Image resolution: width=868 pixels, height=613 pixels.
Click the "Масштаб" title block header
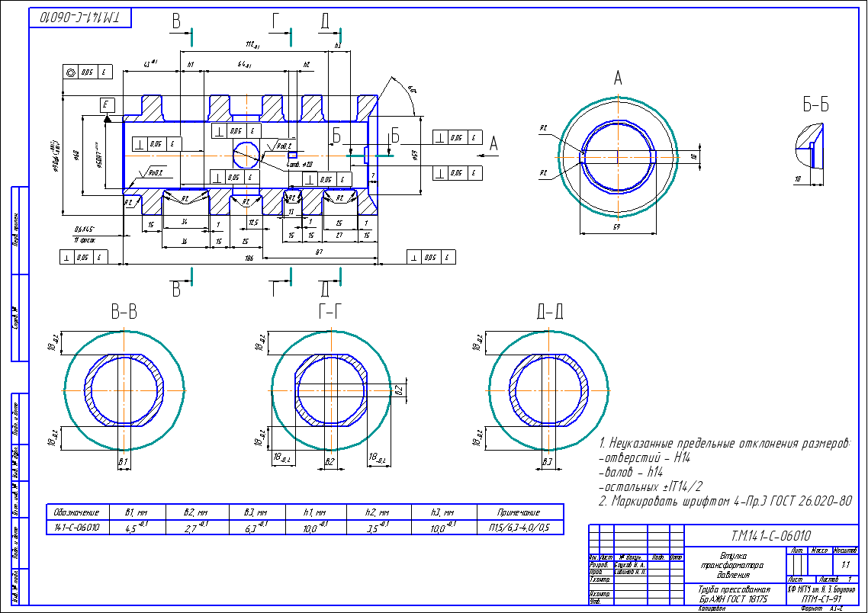point(845,550)
